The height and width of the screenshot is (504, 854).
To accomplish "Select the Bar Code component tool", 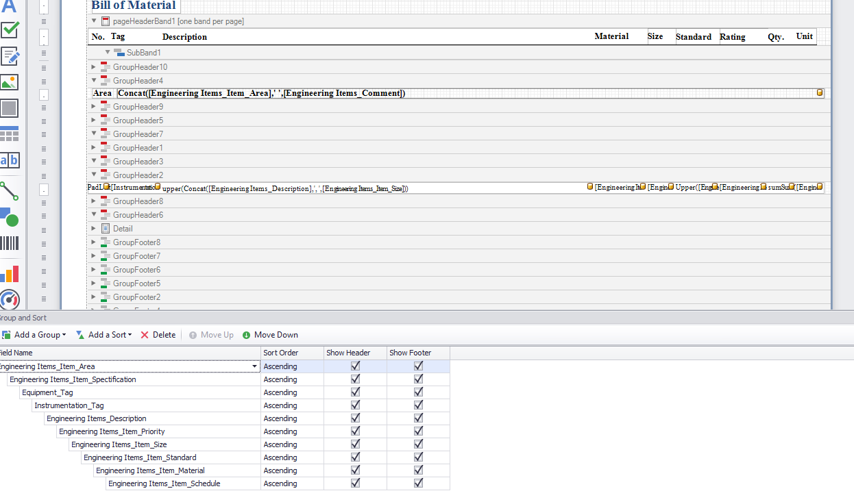I will coord(10,243).
